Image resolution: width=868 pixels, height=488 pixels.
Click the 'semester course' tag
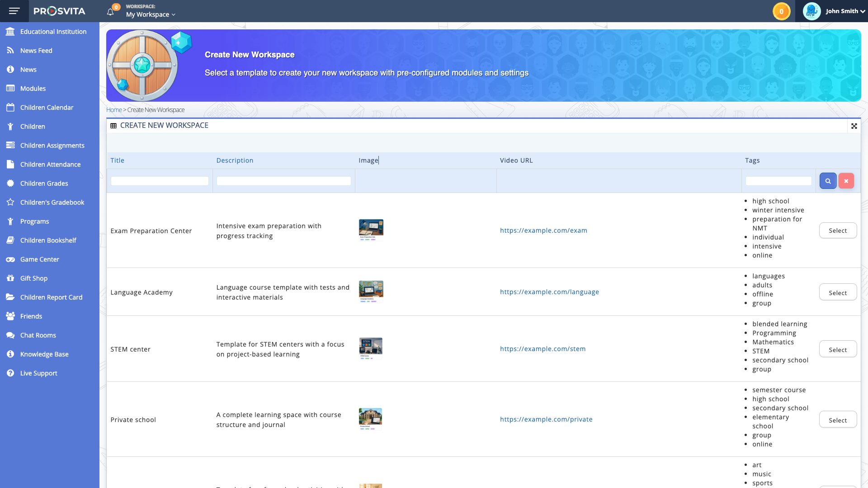point(779,390)
